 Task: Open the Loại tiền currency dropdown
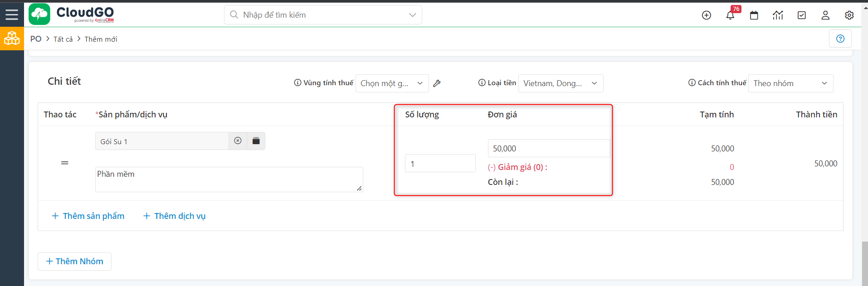click(x=561, y=83)
